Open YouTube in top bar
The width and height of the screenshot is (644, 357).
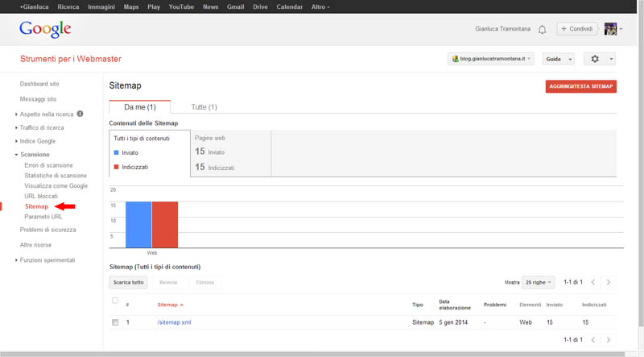181,6
